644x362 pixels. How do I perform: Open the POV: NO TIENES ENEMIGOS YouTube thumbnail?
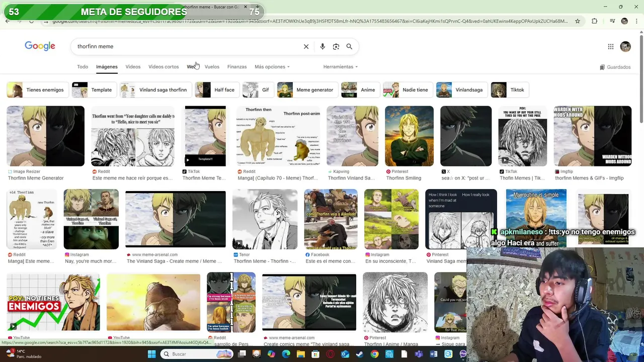click(53, 303)
